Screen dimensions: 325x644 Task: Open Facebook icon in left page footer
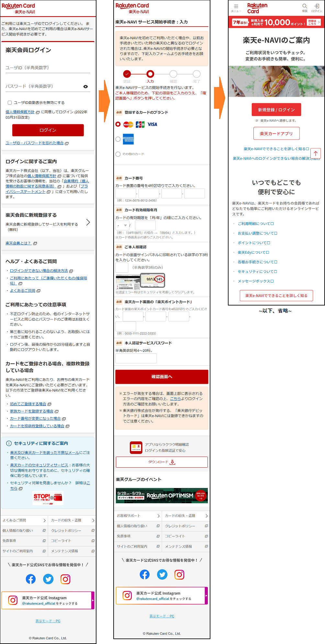click(x=31, y=579)
